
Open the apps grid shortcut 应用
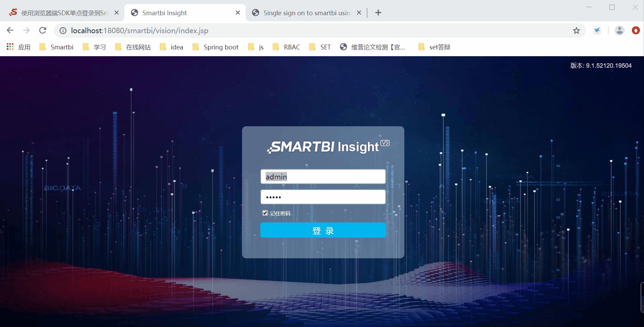click(19, 47)
